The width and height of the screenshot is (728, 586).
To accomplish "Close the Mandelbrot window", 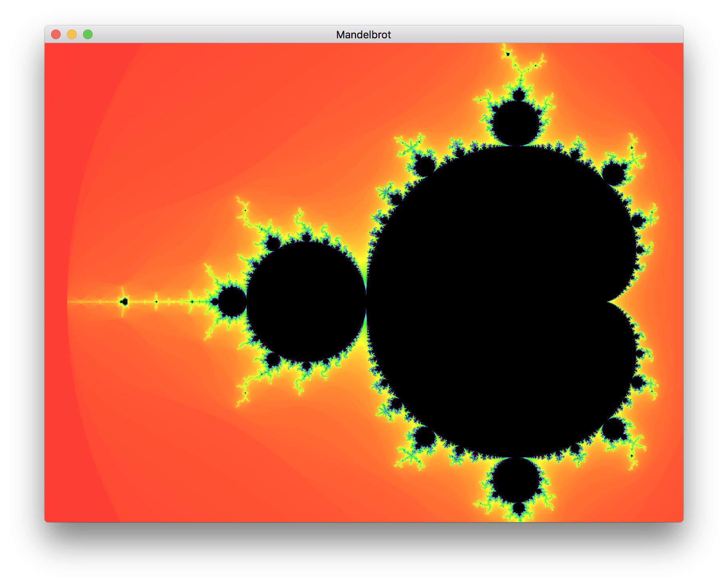I will pyautogui.click(x=56, y=34).
